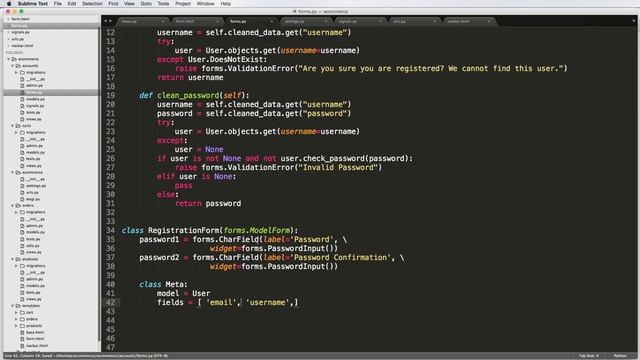This screenshot has width=640, height=360.
Task: Open views.py under the products folder
Action: click(34, 299)
